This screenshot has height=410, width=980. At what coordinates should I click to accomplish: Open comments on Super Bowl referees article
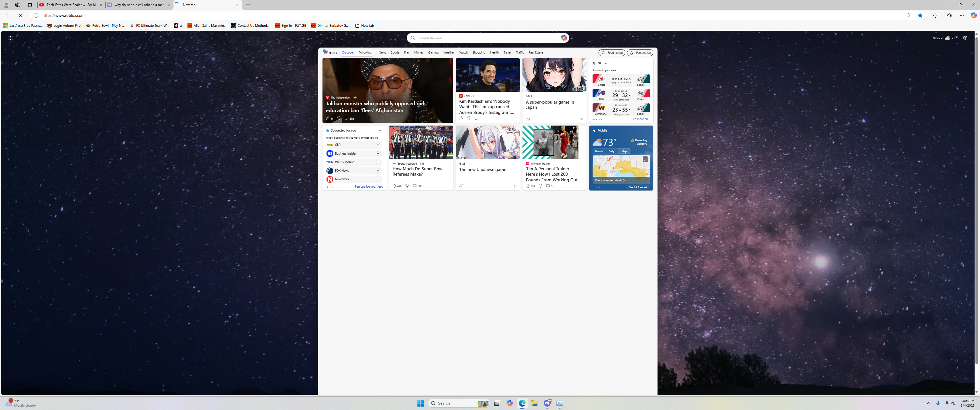tap(415, 186)
